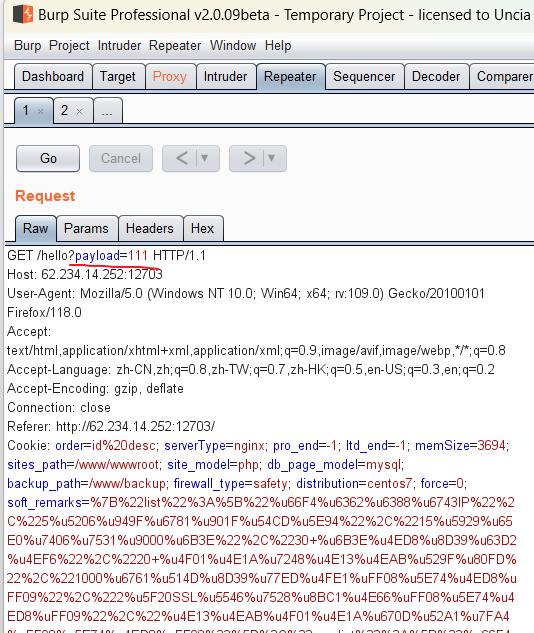Click the Accept-Encoding header line
This screenshot has height=633, width=534.
95,388
